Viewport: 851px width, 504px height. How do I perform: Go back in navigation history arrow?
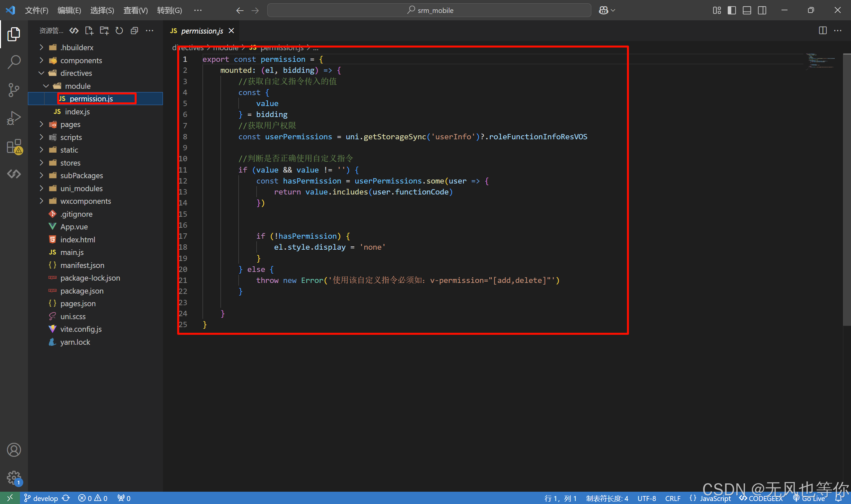pos(240,10)
